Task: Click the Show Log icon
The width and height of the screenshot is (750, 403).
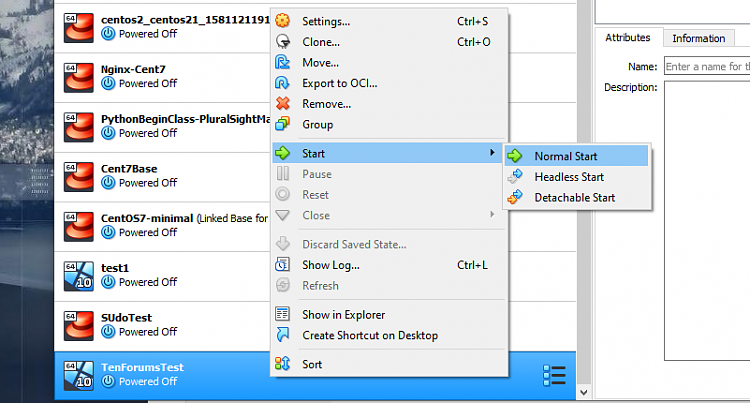Action: coord(282,264)
